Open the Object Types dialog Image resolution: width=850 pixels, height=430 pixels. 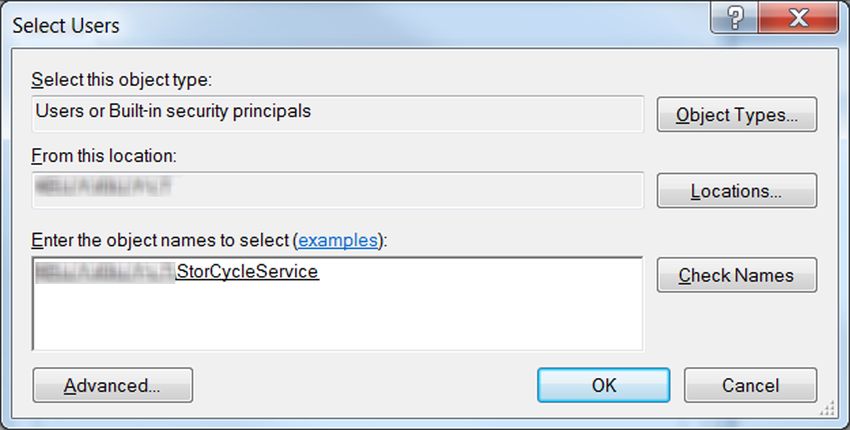pyautogui.click(x=737, y=114)
